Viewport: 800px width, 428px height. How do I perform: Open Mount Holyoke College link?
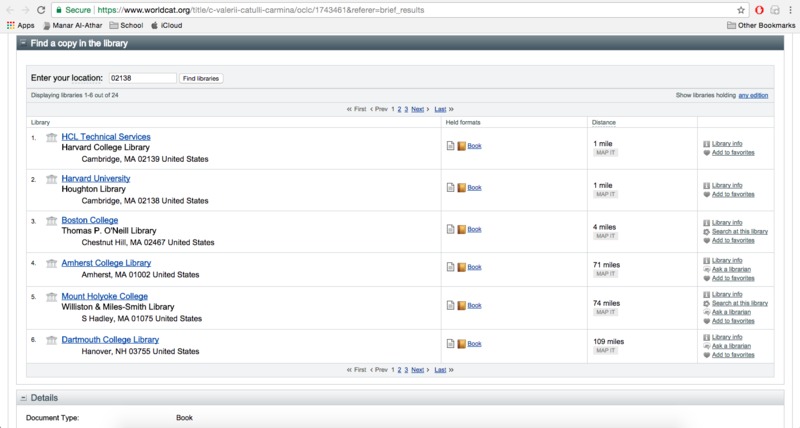(x=105, y=296)
